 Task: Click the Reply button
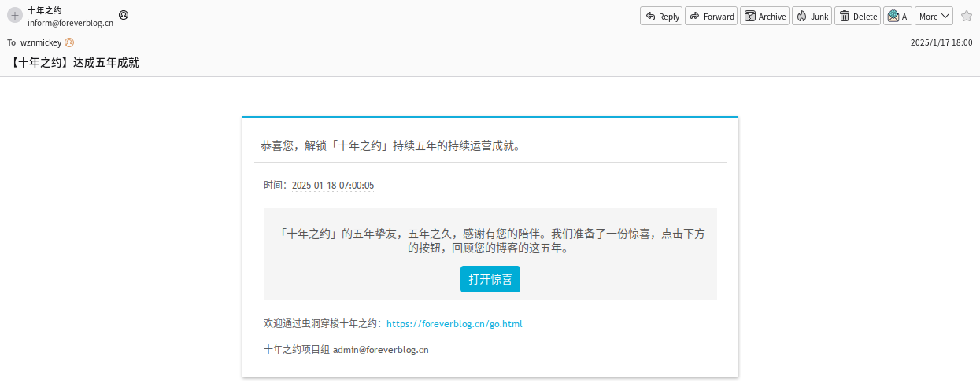(x=661, y=16)
